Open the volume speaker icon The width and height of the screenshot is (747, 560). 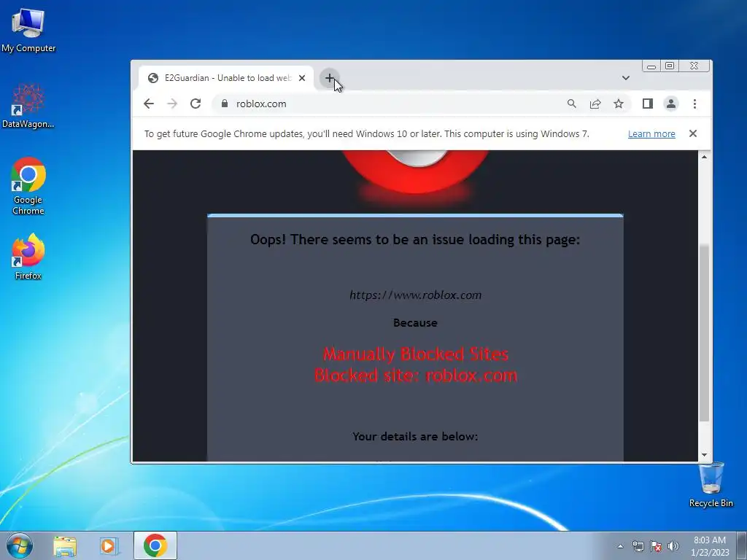[x=673, y=546]
